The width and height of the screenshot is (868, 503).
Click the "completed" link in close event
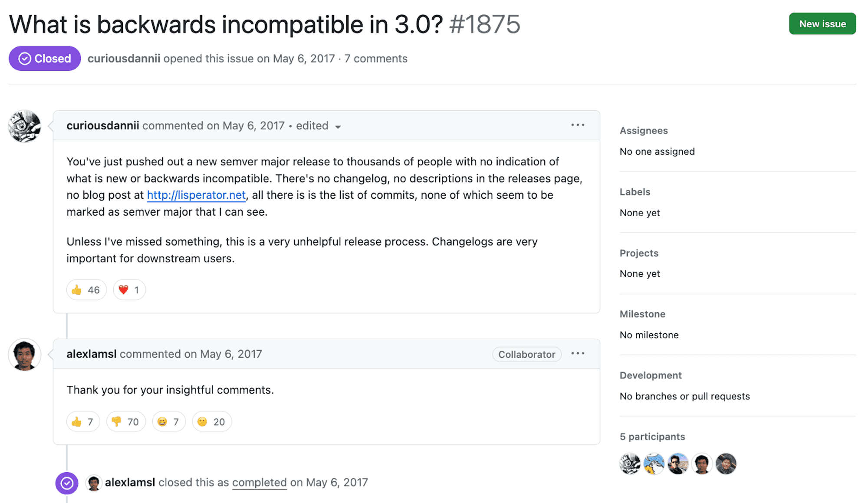point(259,483)
